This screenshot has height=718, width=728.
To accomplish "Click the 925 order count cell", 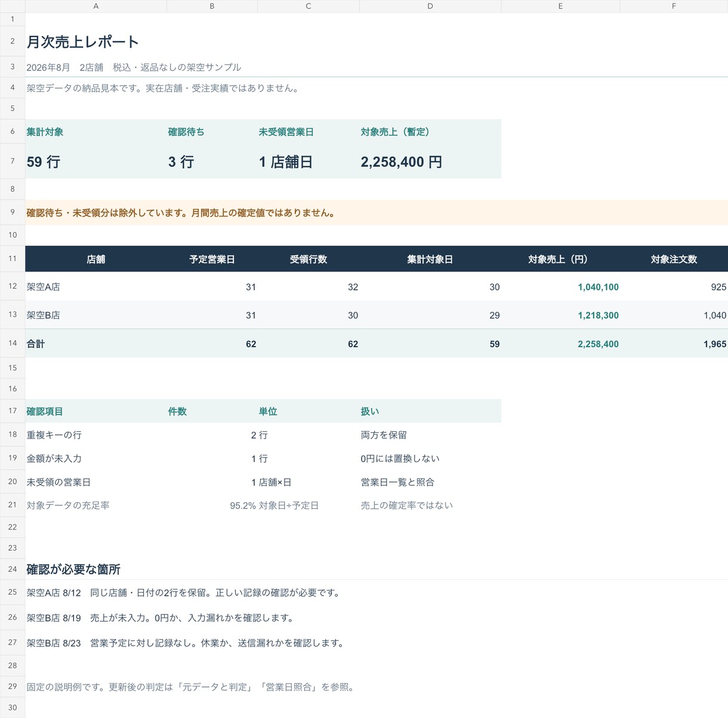I will (x=674, y=287).
